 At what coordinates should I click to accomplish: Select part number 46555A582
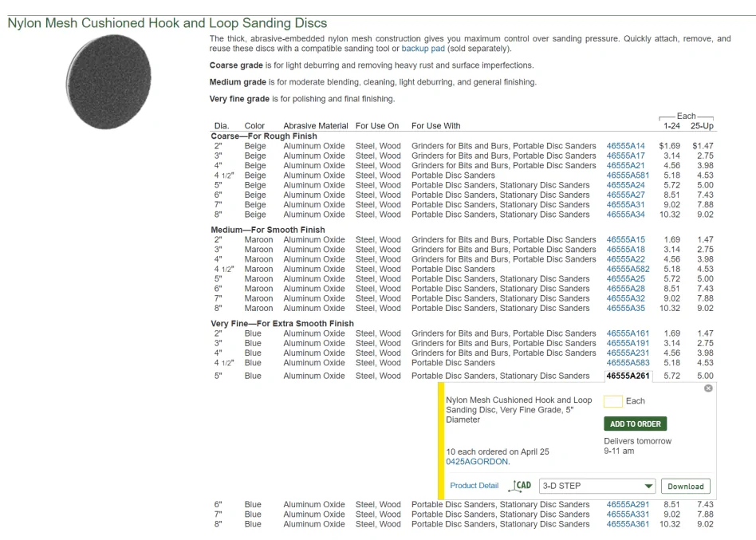pyautogui.click(x=628, y=269)
